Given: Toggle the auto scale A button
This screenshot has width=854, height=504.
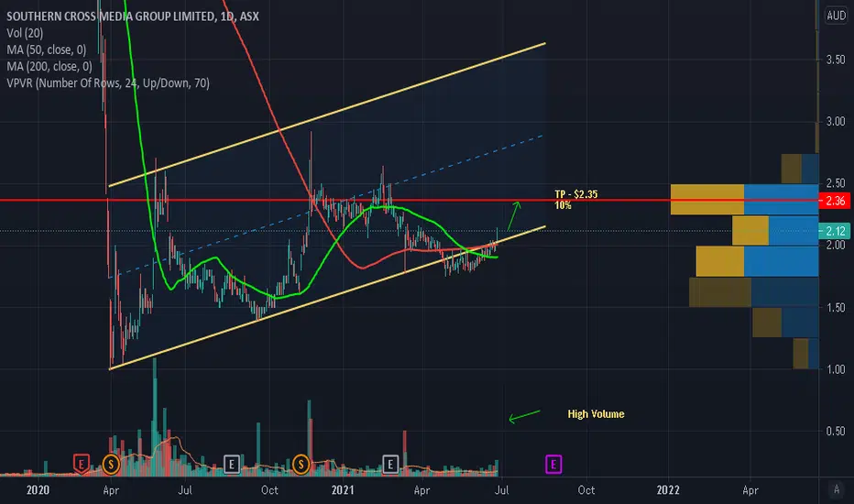Looking at the screenshot, I should [x=837, y=489].
